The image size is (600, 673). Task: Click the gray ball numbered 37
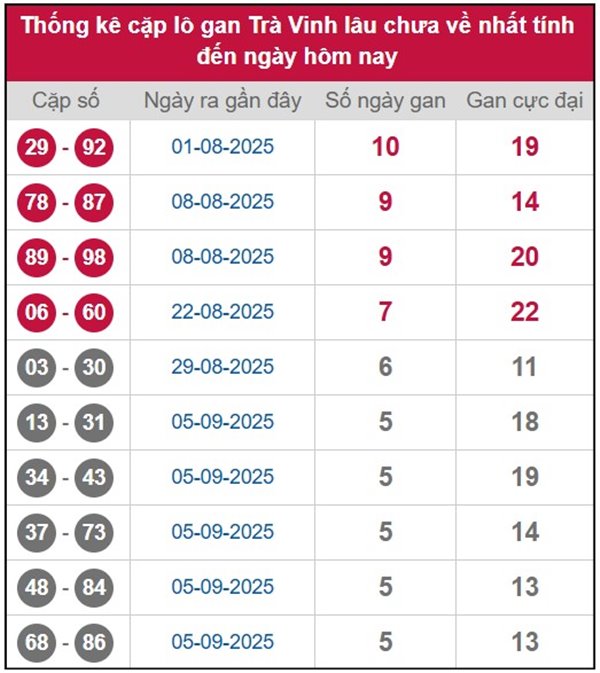click(37, 532)
